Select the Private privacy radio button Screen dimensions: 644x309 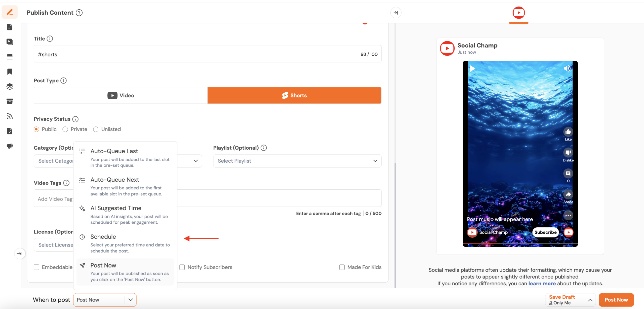point(65,129)
